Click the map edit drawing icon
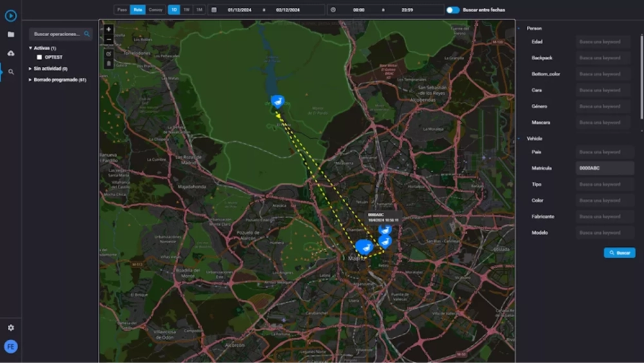Image resolution: width=644 pixels, height=363 pixels. tap(108, 54)
